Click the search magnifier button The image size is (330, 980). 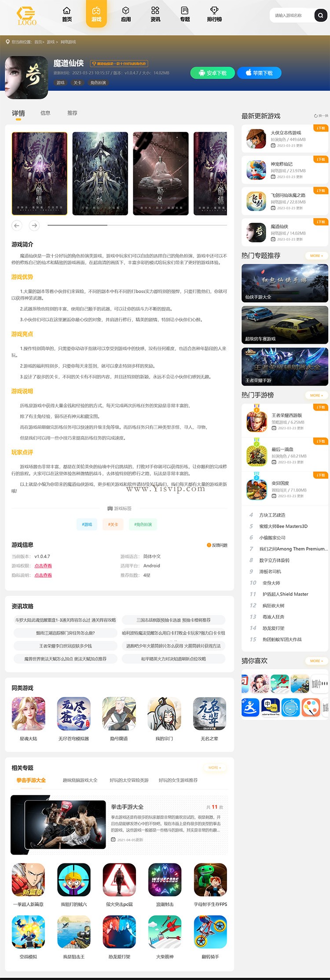point(321,15)
